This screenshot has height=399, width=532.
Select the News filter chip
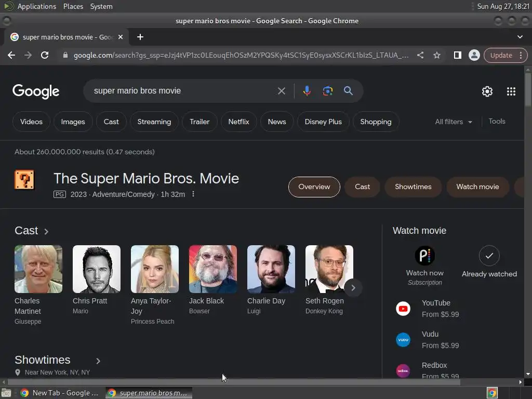277,122
